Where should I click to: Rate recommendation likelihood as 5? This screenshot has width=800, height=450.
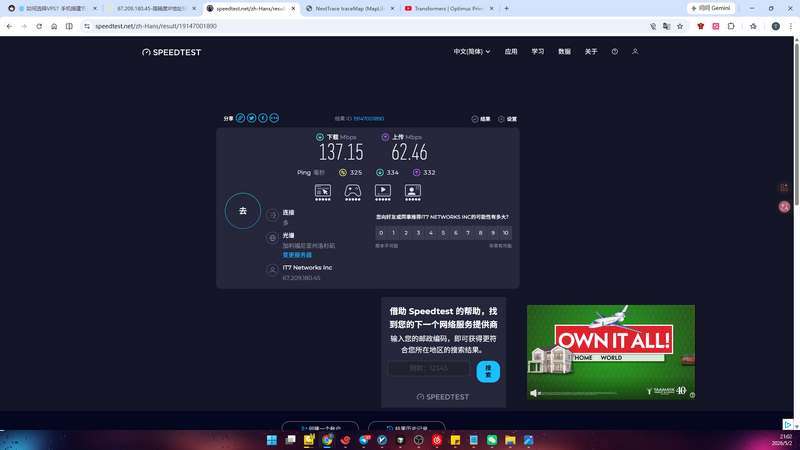[x=443, y=233]
